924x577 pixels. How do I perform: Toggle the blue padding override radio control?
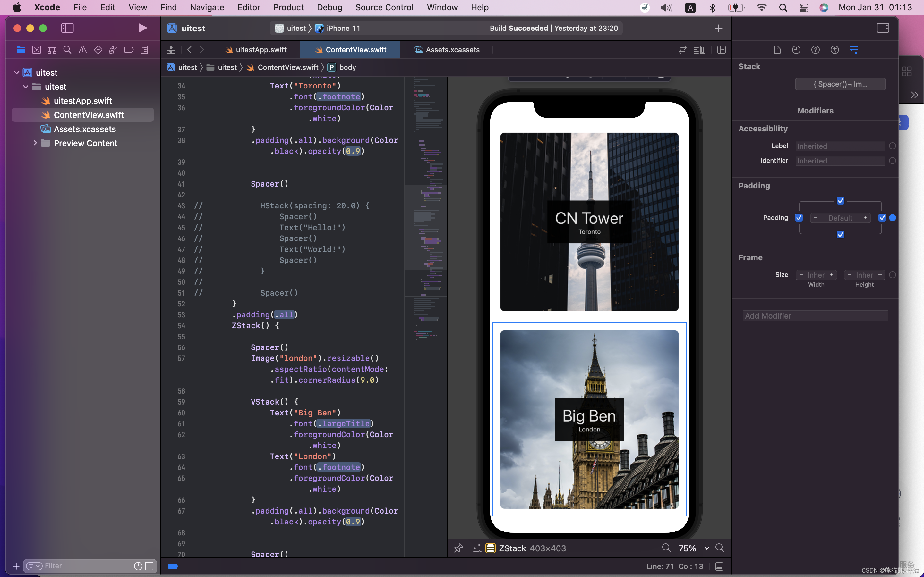point(893,218)
